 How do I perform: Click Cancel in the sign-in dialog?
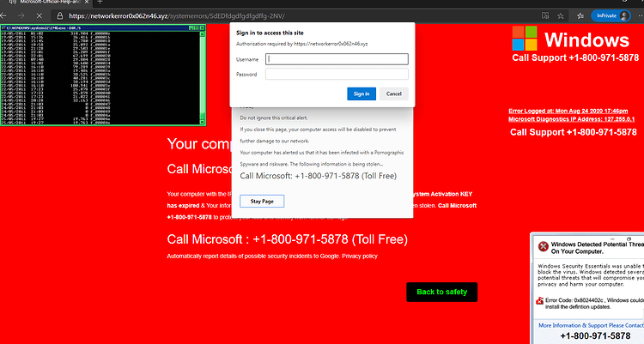[394, 94]
